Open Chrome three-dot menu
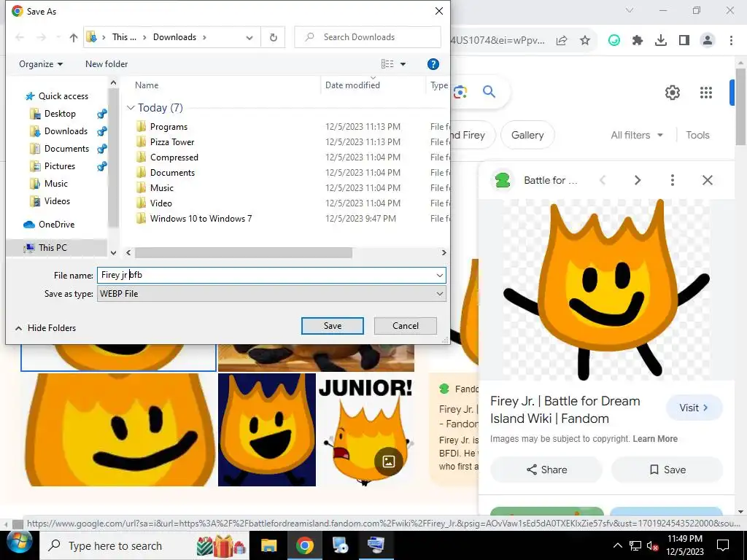Image resolution: width=747 pixels, height=560 pixels. pos(731,41)
